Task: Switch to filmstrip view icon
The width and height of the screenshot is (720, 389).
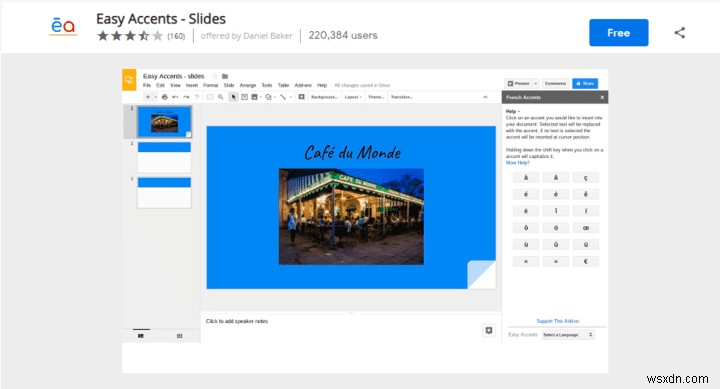Action: pyautogui.click(x=141, y=336)
